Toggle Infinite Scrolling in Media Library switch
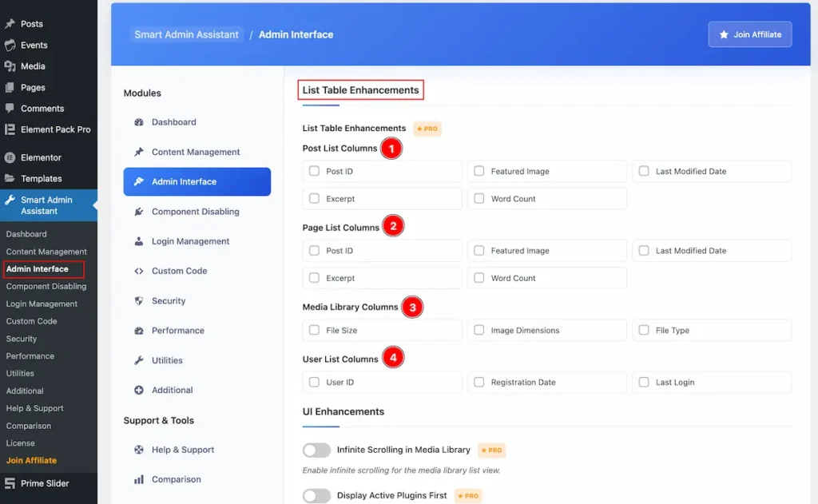This screenshot has height=504, width=818. (x=316, y=450)
